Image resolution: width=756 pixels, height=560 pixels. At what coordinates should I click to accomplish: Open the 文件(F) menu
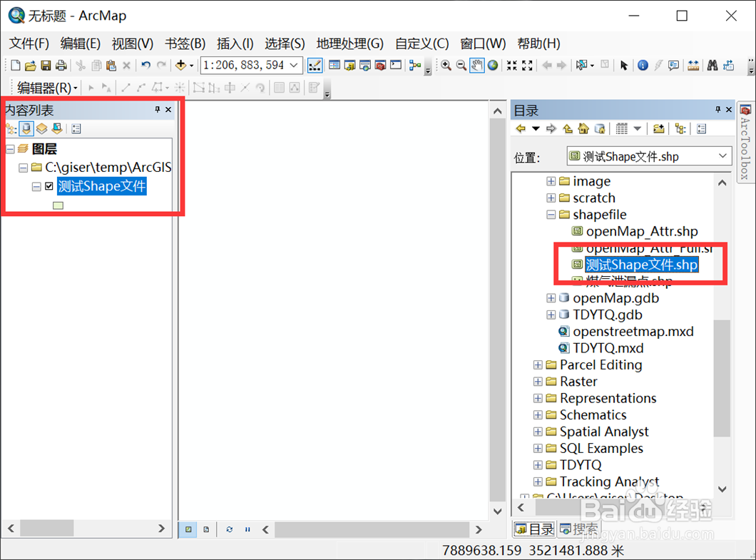point(29,44)
